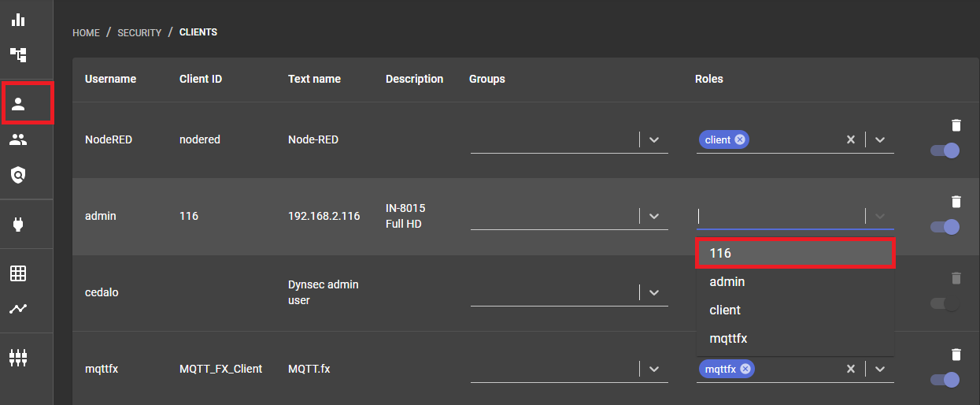Screen dimensions: 980x405
Task: Disable the NodeRED client toggle
Action: 945,150
